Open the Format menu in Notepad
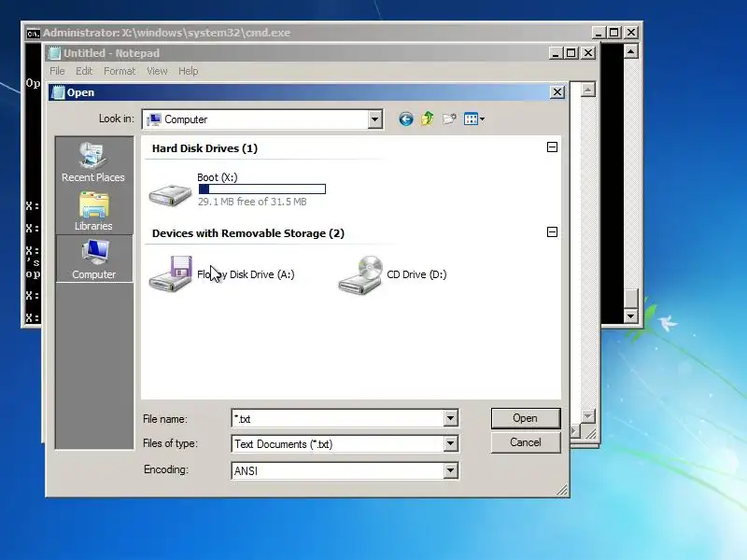 (120, 71)
